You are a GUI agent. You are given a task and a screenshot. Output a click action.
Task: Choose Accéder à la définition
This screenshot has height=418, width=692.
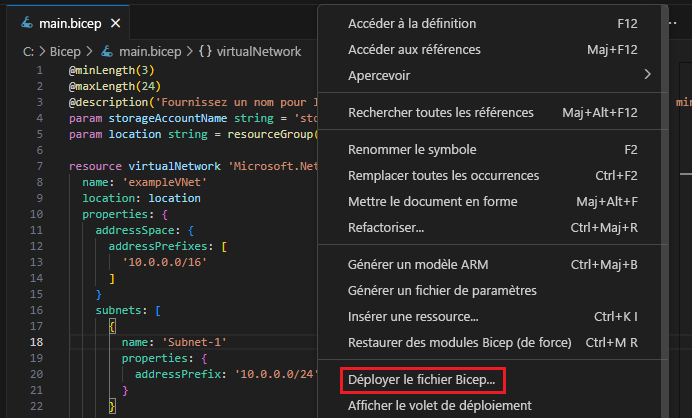point(493,23)
